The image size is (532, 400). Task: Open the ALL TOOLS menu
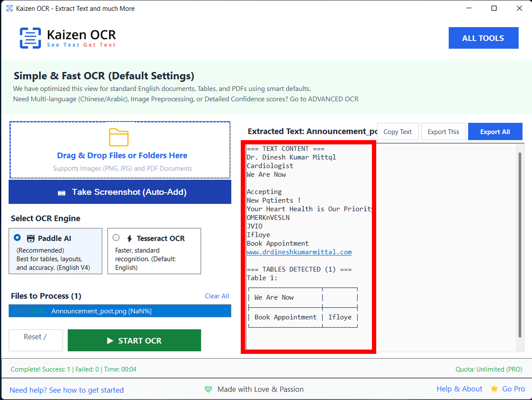(483, 38)
